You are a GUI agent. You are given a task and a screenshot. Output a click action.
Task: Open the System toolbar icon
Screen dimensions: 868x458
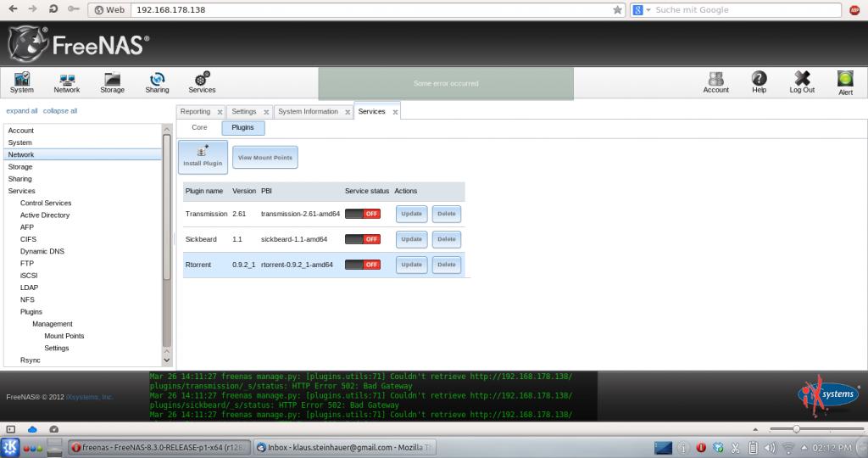click(21, 82)
